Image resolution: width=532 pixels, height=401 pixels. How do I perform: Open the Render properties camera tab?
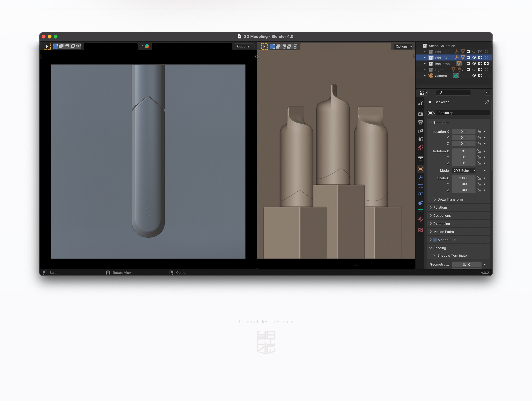click(420, 114)
